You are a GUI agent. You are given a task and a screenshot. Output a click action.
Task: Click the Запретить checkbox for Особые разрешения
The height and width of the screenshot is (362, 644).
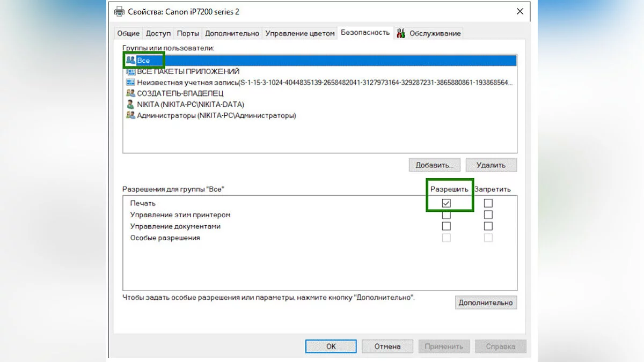(488, 238)
